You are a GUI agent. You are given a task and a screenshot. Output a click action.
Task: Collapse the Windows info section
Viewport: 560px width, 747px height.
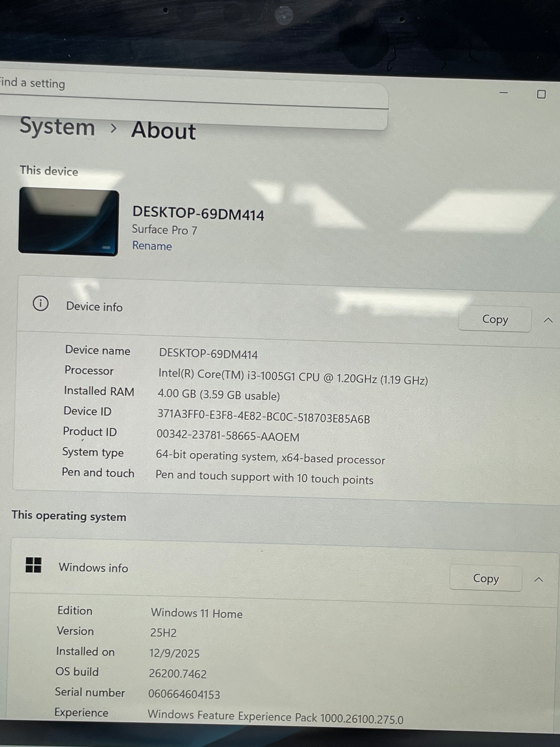click(538, 580)
